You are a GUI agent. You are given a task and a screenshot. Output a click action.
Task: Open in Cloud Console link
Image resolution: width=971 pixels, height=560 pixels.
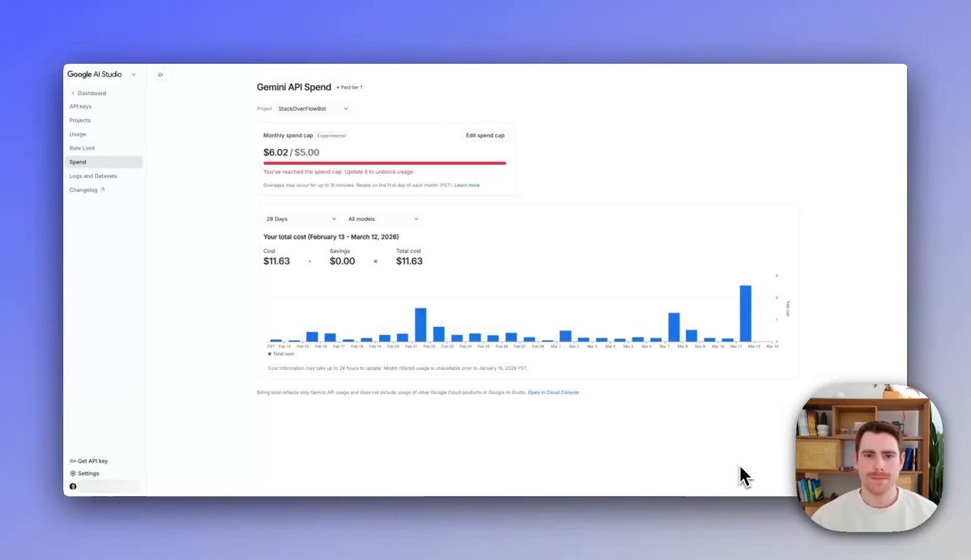(553, 392)
